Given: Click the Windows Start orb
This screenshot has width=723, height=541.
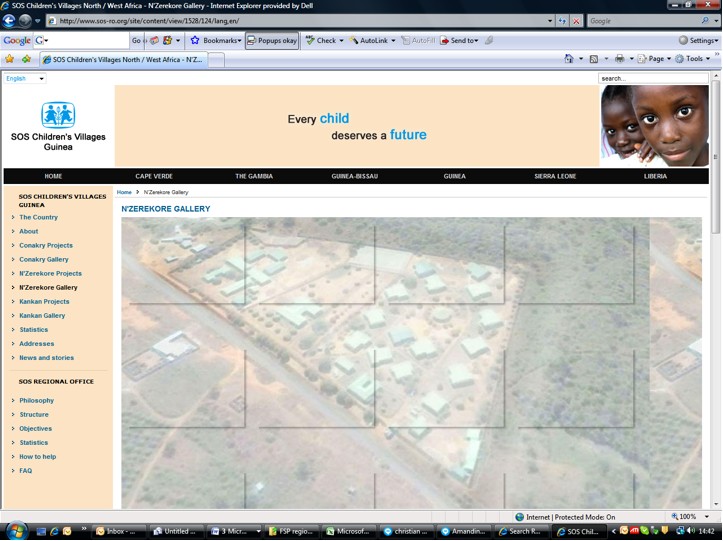Looking at the screenshot, I should pyautogui.click(x=16, y=531).
